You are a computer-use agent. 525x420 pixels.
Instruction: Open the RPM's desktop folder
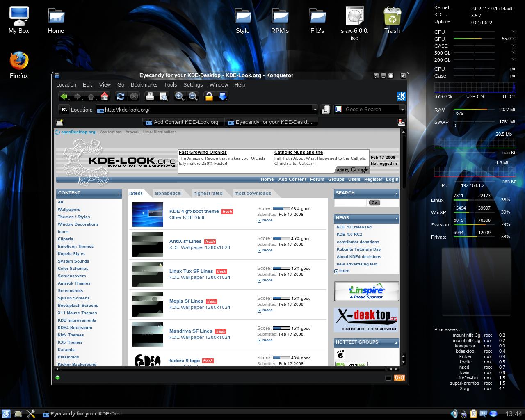point(280,20)
